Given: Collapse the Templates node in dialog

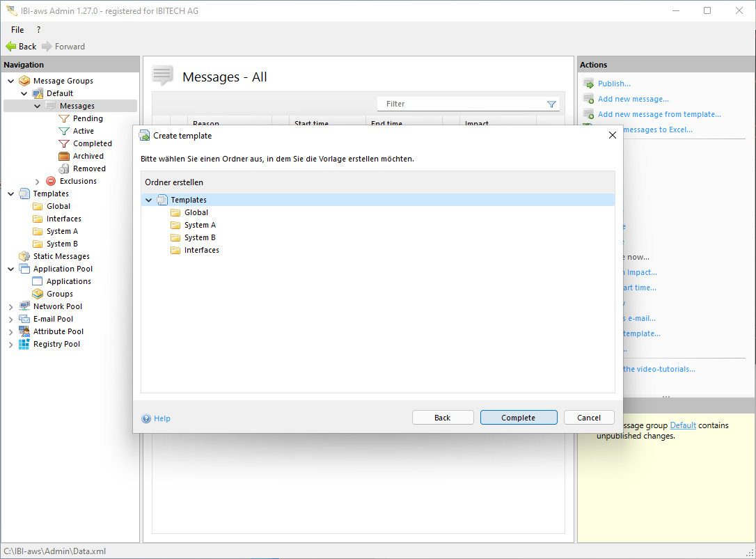Looking at the screenshot, I should [x=148, y=200].
